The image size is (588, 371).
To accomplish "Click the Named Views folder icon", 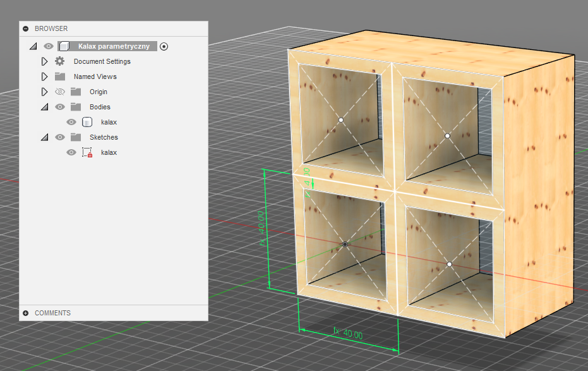I will [x=60, y=76].
